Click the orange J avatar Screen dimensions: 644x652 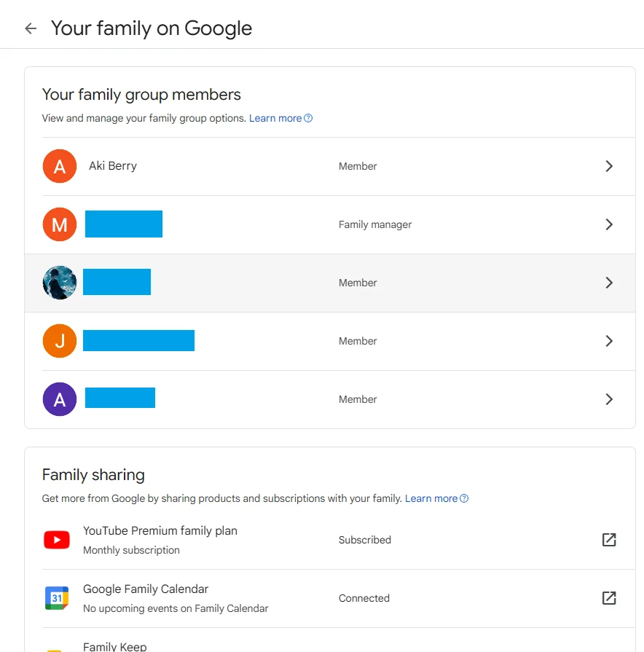[x=60, y=341]
